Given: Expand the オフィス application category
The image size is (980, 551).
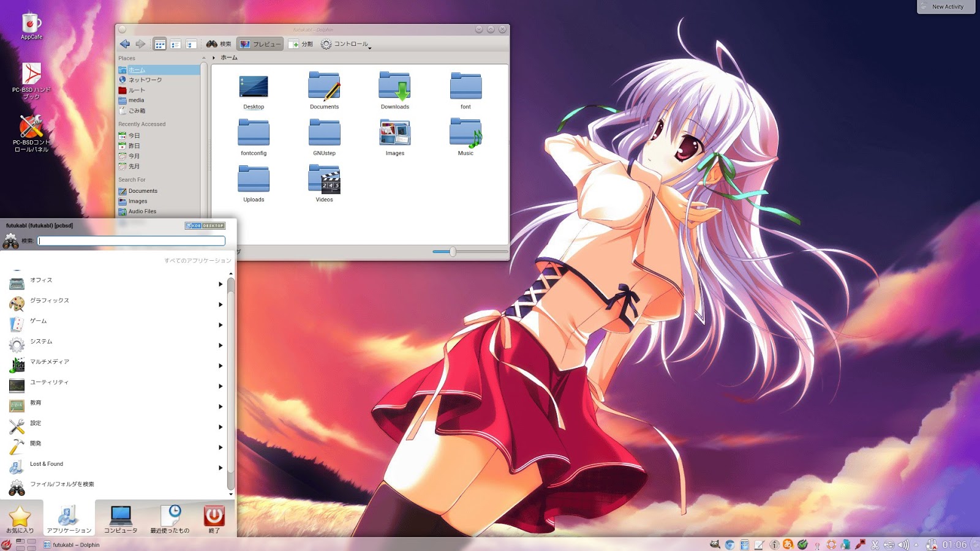Looking at the screenshot, I should tap(116, 283).
